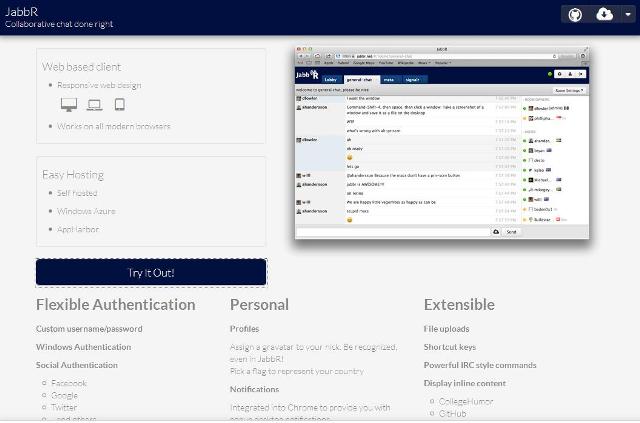Image resolution: width=640 pixels, height=423 pixels.
Task: Click the Notifications subheading
Action: 254,390
